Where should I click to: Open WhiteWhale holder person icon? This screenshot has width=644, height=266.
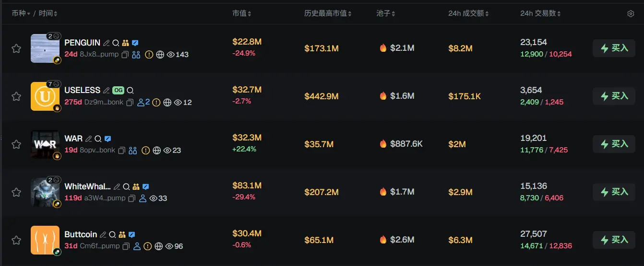coord(143,198)
